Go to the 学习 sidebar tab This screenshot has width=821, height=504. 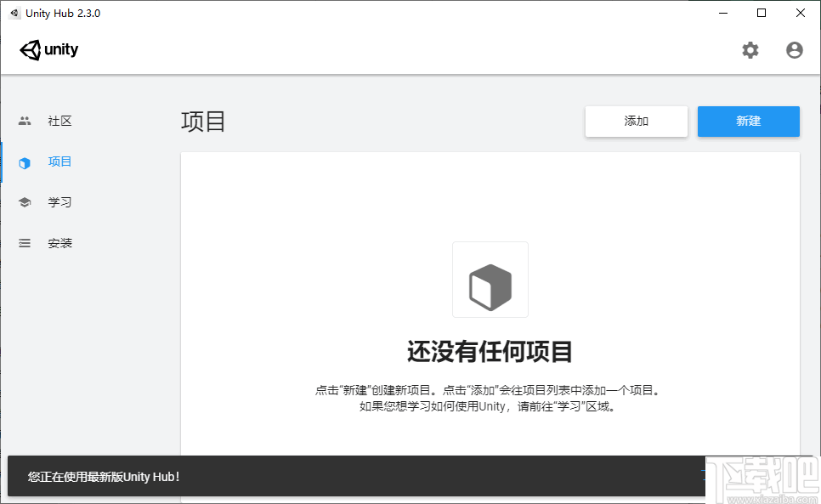[59, 202]
